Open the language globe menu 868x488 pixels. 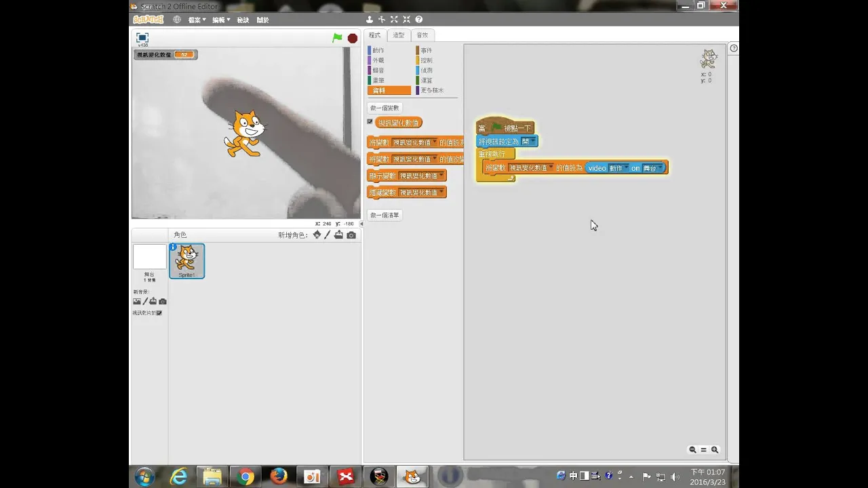pyautogui.click(x=177, y=20)
